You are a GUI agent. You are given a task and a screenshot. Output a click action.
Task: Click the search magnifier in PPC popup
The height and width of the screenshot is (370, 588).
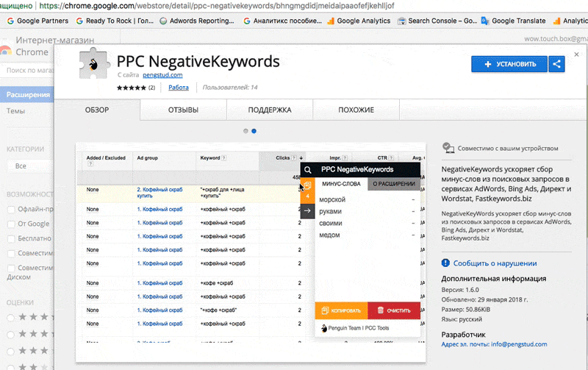pyautogui.click(x=308, y=170)
